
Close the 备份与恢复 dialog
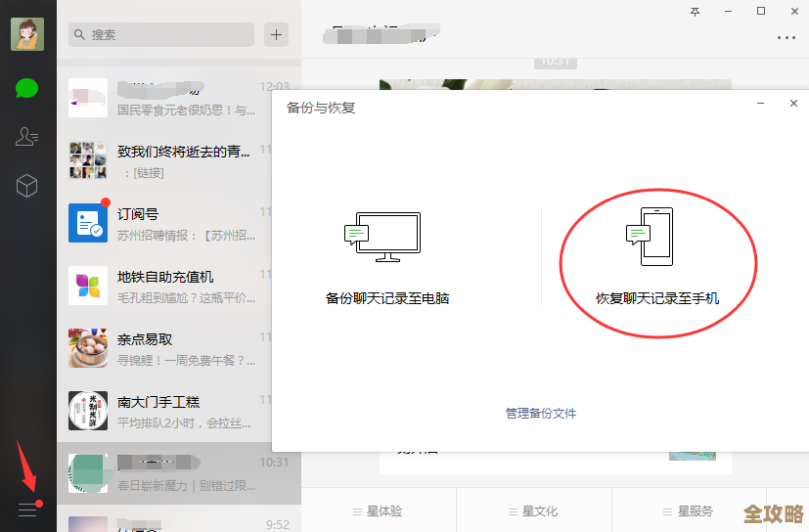pos(793,104)
